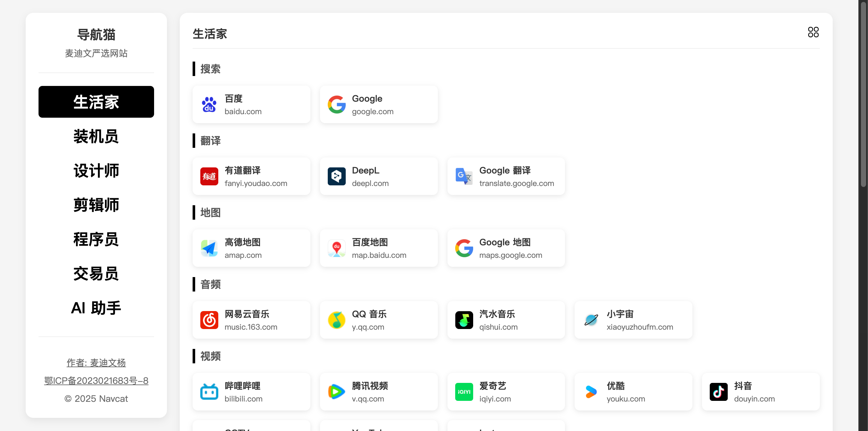Open the deepl.com link text

click(x=370, y=183)
